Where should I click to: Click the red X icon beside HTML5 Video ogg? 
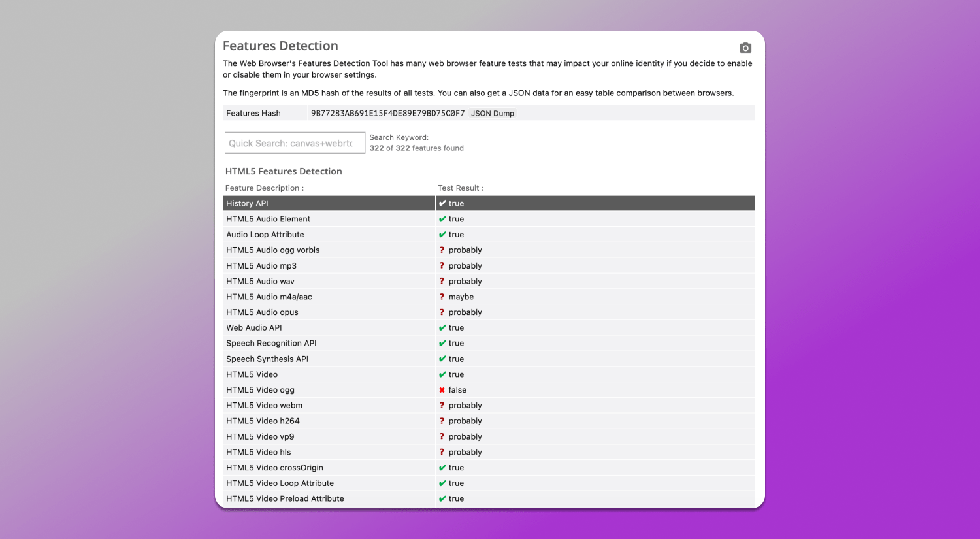(444, 389)
